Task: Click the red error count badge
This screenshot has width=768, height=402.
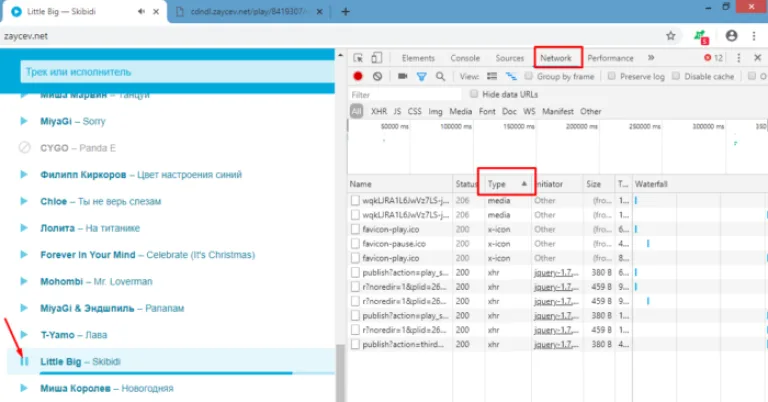Action: pyautogui.click(x=713, y=58)
